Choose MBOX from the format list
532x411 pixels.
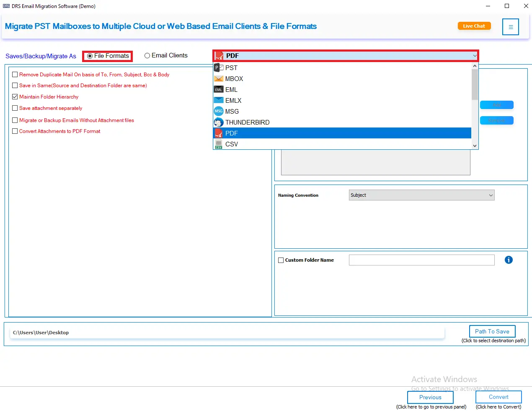[342, 78]
